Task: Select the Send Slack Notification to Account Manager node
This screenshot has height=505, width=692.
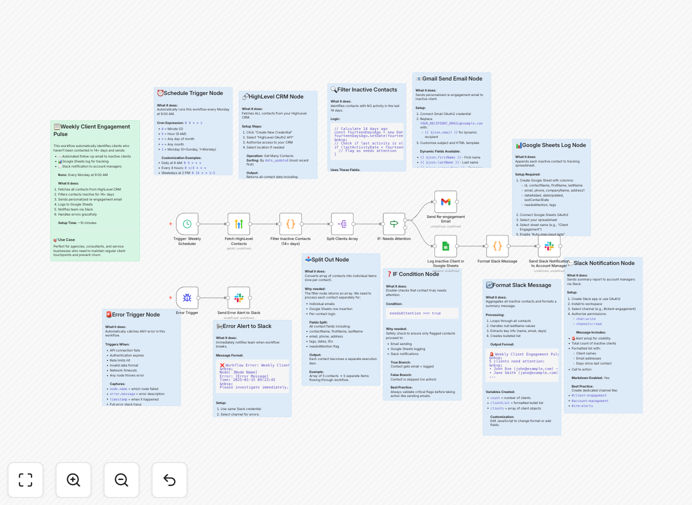Action: coord(549,246)
